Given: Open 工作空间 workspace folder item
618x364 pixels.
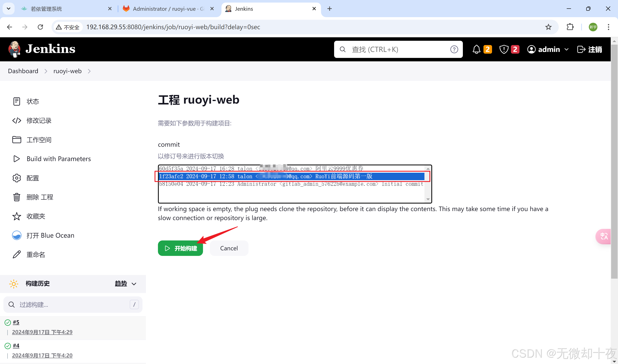Looking at the screenshot, I should point(39,140).
